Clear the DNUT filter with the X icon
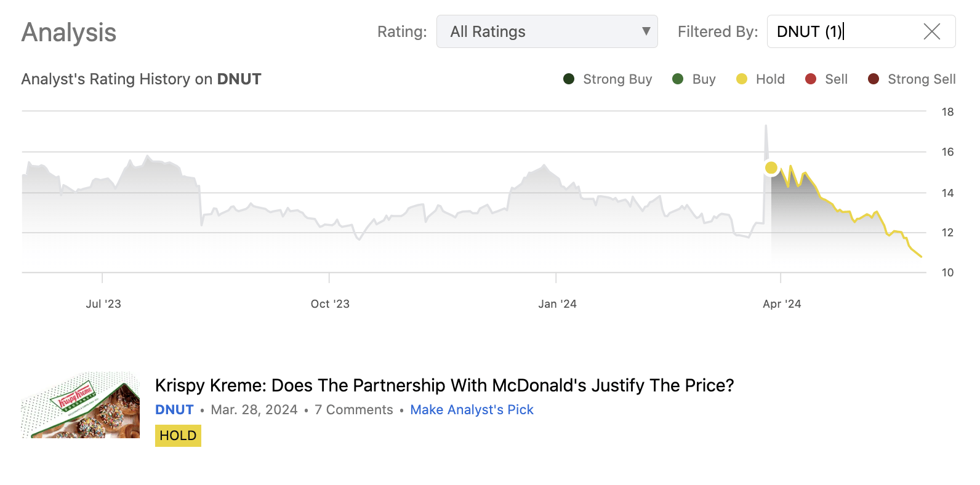980x485 pixels. [x=932, y=31]
